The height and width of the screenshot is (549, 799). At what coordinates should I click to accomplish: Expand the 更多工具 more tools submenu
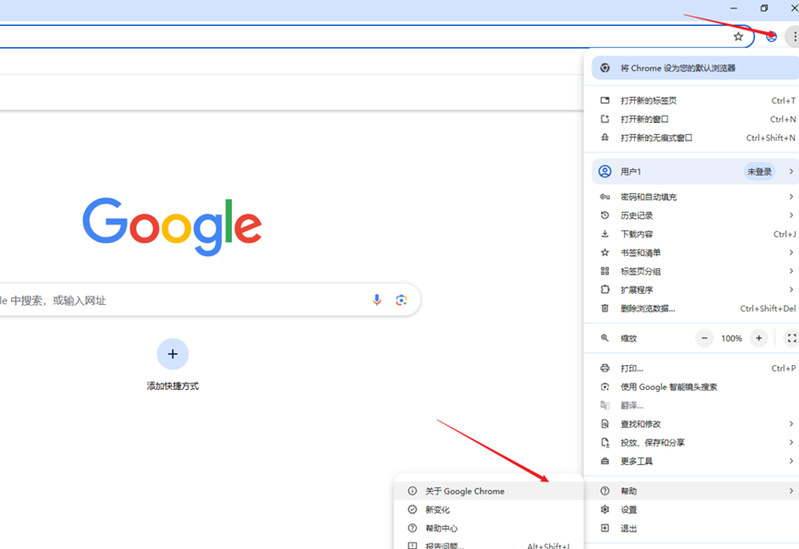click(x=690, y=461)
